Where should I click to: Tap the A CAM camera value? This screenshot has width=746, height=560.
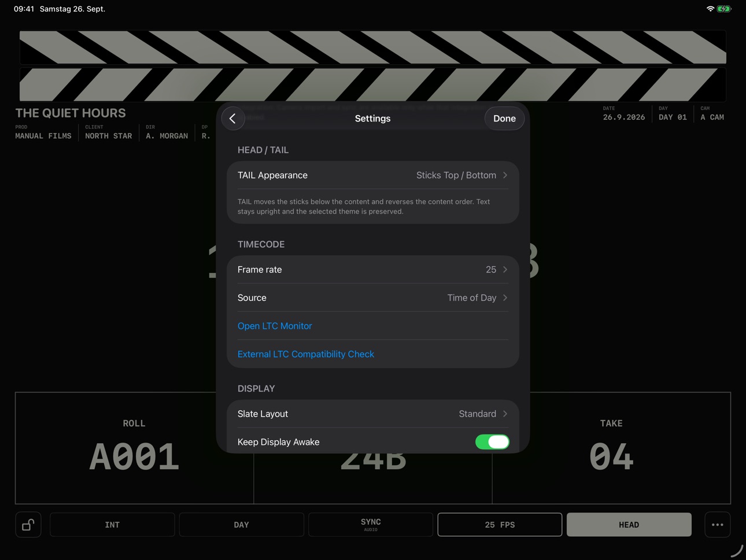[712, 117]
